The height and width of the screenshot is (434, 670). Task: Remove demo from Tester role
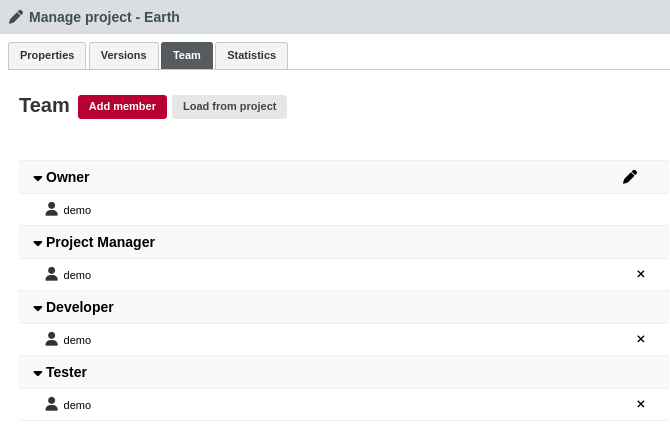(641, 404)
